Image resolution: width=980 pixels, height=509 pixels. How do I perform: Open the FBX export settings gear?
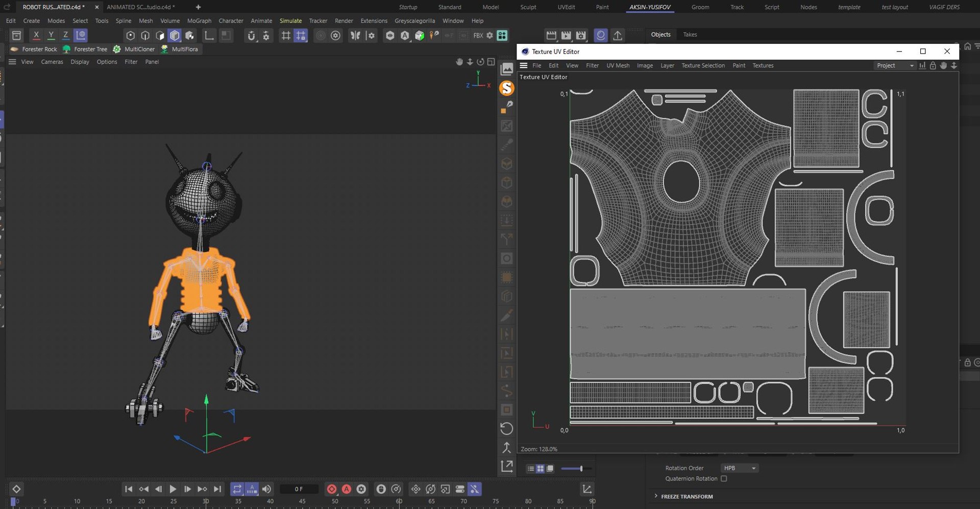point(489,35)
